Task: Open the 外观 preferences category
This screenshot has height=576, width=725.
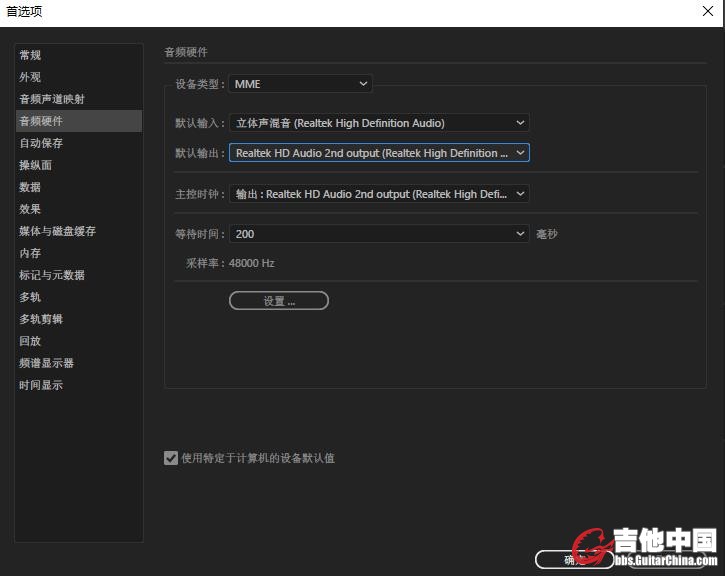Action: tap(31, 77)
